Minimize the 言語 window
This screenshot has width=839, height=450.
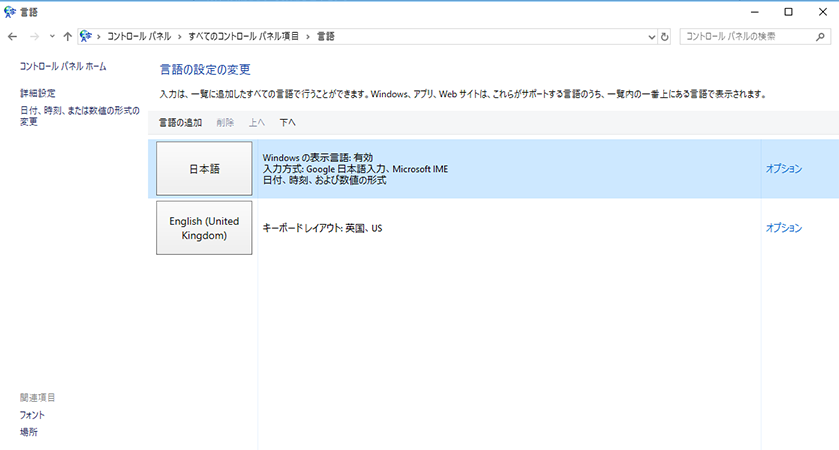pyautogui.click(x=754, y=12)
